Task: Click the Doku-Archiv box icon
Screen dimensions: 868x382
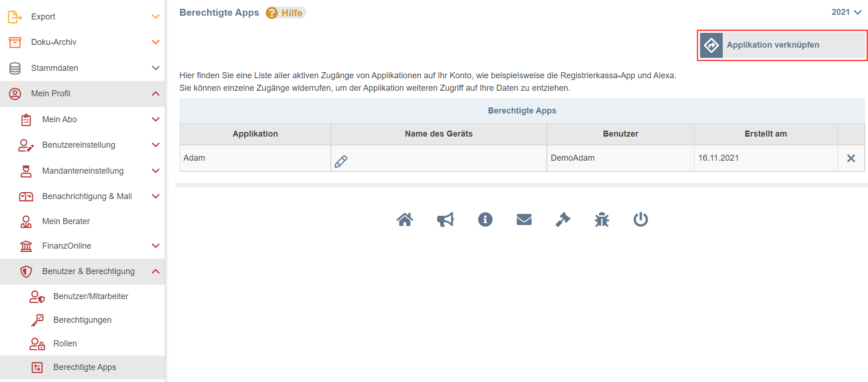Action: 15,42
